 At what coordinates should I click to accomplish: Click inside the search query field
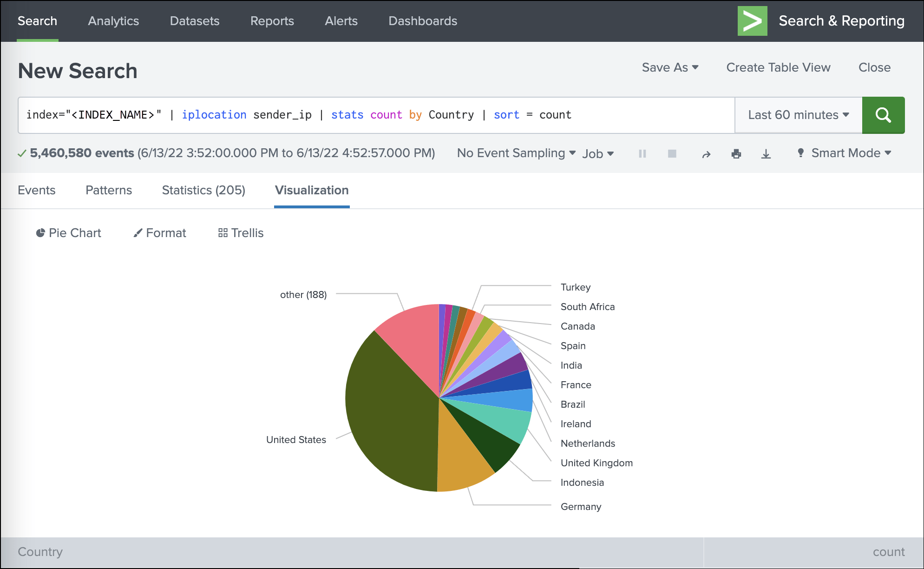click(325, 115)
